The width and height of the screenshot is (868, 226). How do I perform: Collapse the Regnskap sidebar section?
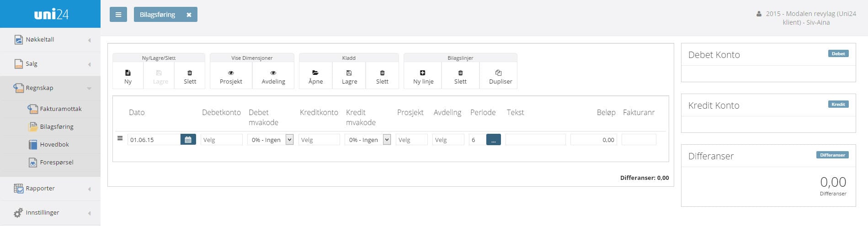click(x=50, y=88)
